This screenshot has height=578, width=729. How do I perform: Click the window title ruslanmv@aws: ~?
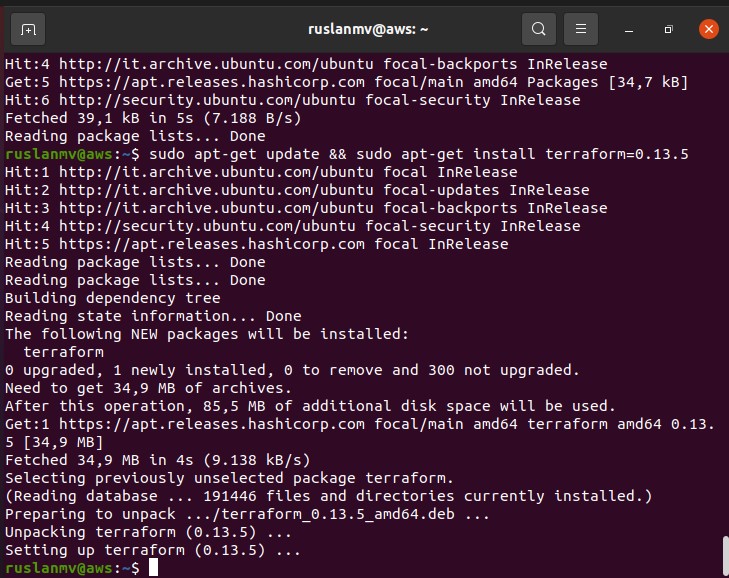(368, 29)
